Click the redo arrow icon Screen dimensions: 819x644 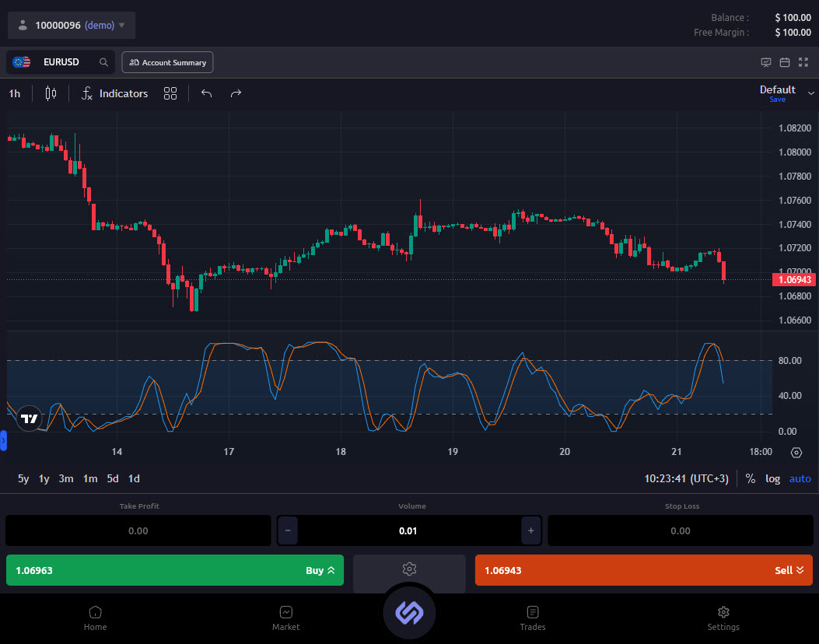[x=236, y=93]
